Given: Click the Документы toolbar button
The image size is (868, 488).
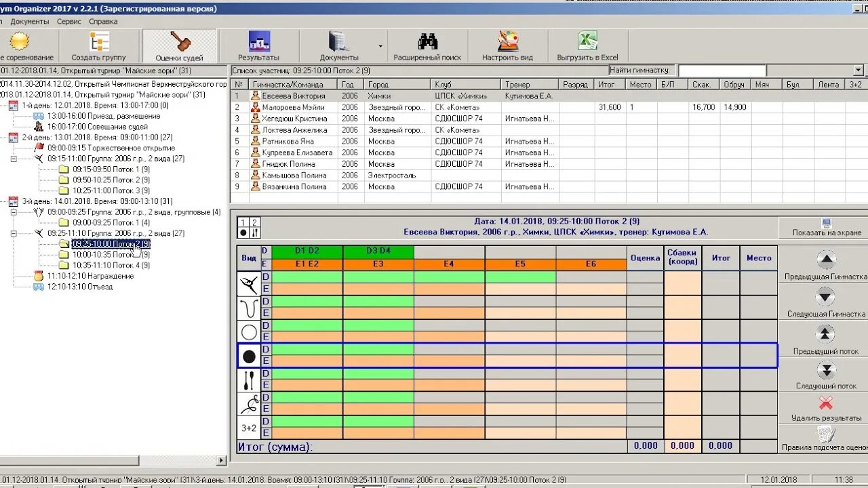Looking at the screenshot, I should point(338,46).
